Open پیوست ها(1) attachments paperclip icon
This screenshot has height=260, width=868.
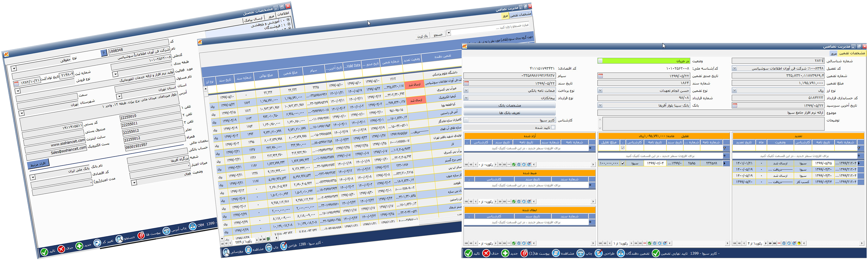pos(524,253)
